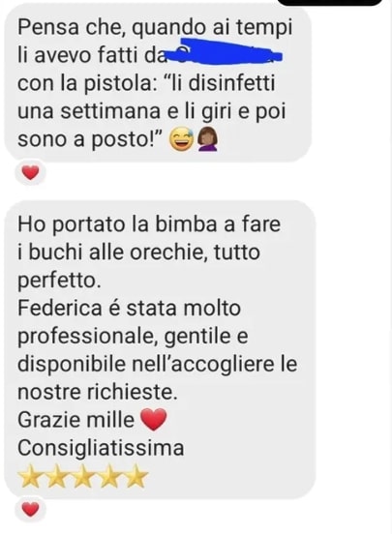Click the first gold star
The image size is (392, 534).
point(31,475)
